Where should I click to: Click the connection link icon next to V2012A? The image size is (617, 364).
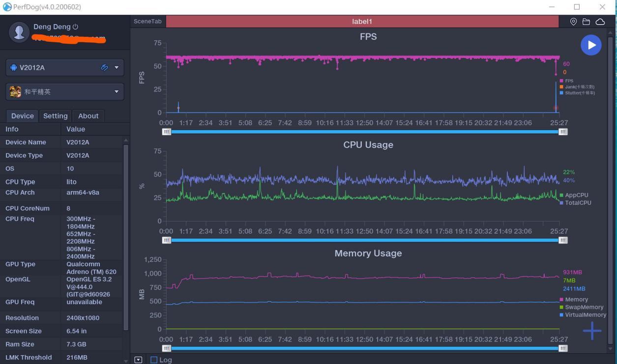(104, 67)
